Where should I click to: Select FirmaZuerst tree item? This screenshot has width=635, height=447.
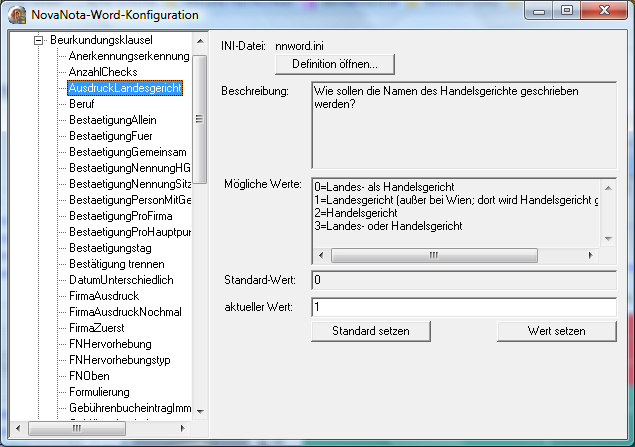[96, 328]
